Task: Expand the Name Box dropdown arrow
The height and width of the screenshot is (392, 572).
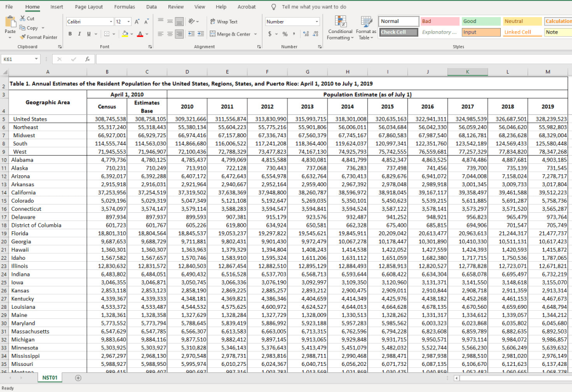Action: click(36, 59)
